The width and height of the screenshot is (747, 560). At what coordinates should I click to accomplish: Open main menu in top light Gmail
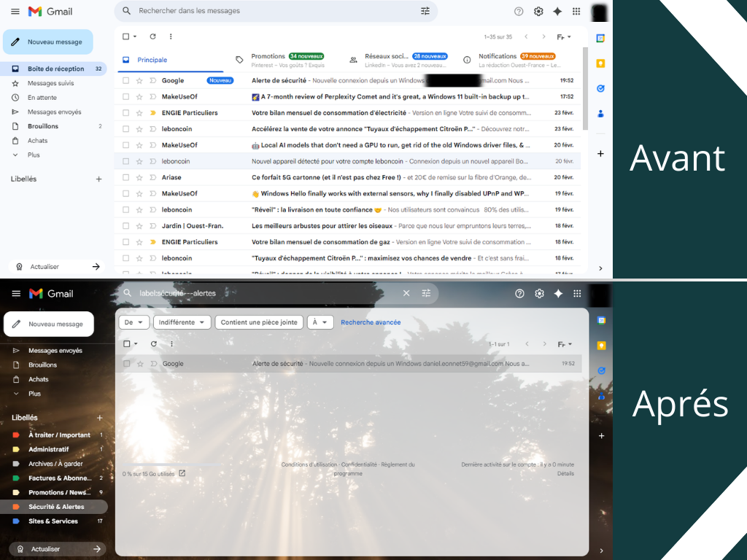pyautogui.click(x=15, y=12)
